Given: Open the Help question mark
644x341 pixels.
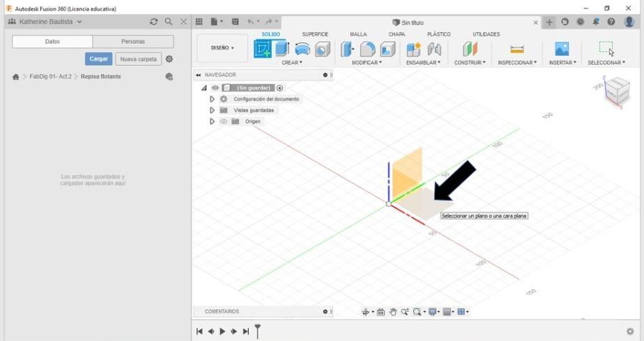Looking at the screenshot, I should (x=611, y=22).
